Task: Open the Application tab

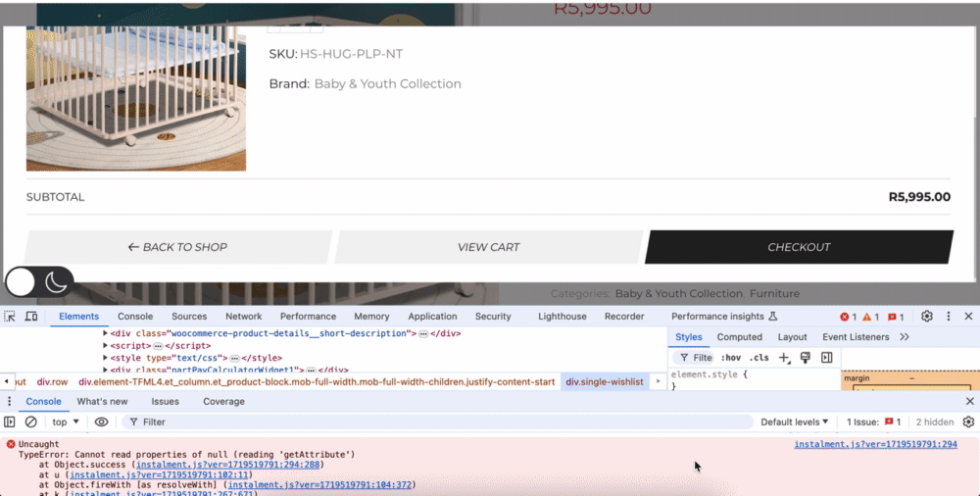Action: pos(432,317)
